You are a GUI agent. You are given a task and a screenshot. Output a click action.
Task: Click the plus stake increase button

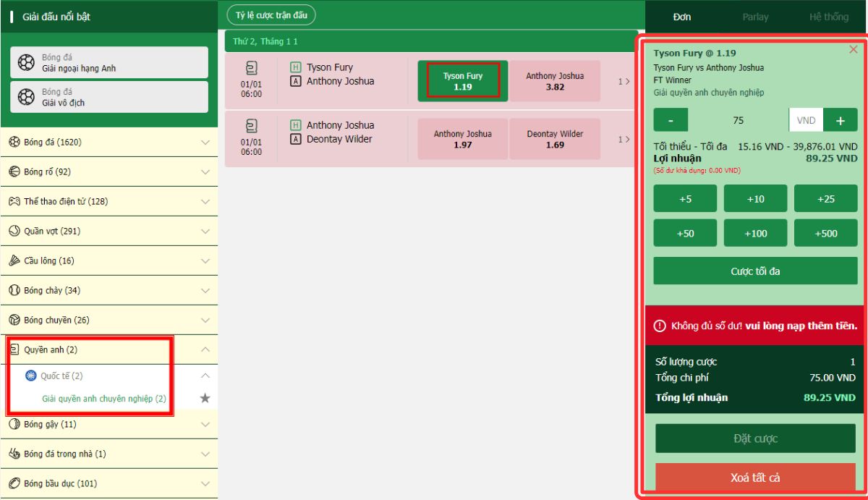(x=840, y=121)
